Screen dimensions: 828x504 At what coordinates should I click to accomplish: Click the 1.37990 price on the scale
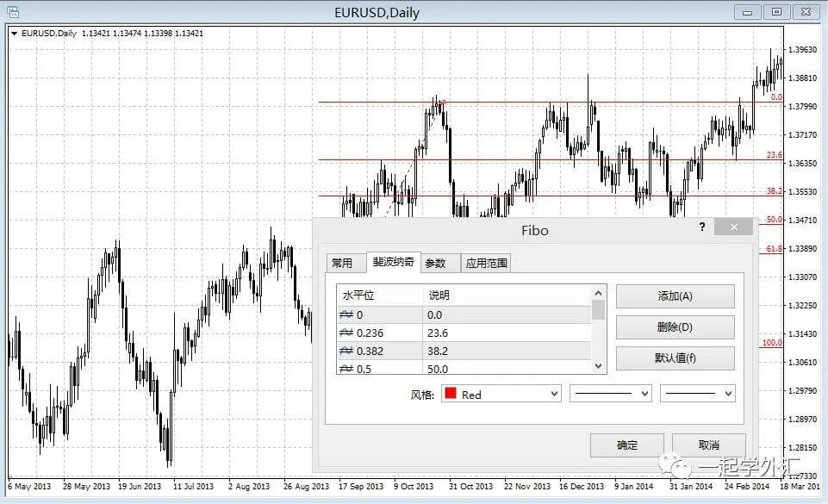point(802,107)
